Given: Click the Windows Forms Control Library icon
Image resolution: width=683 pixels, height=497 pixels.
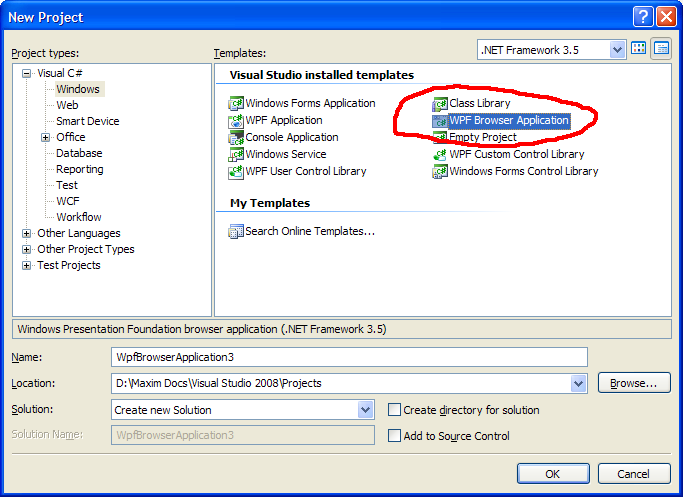Looking at the screenshot, I should tap(440, 172).
